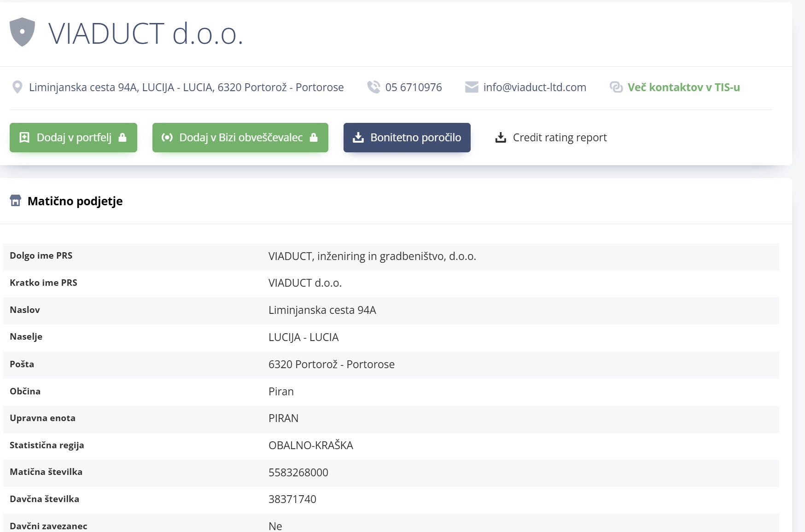Viewport: 805px width, 532px height.
Task: Open the Credit rating report link
Action: [560, 138]
